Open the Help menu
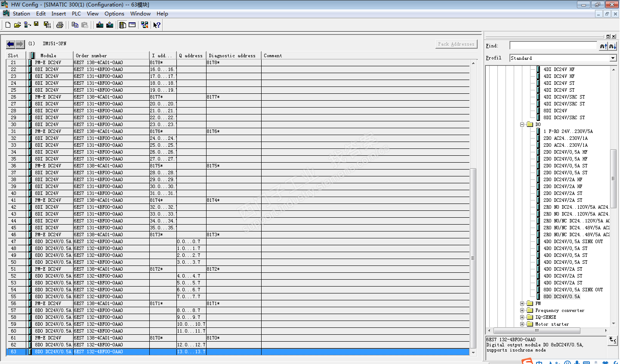The width and height of the screenshot is (623, 364). pyautogui.click(x=162, y=14)
